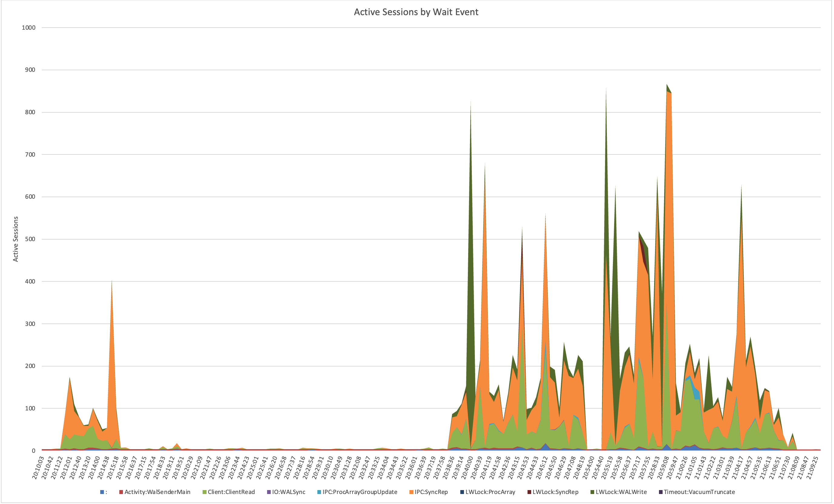834x504 pixels.
Task: Click the 20:15:18 time label on the x-axis
Action: click(112, 468)
